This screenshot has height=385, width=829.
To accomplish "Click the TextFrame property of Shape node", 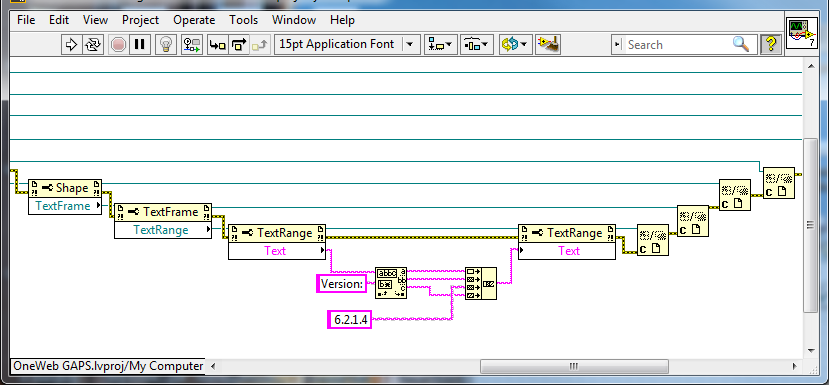I will (x=65, y=206).
